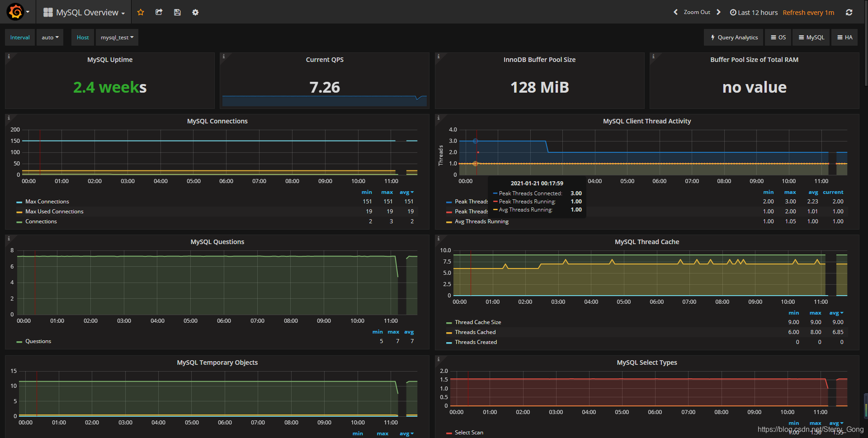The height and width of the screenshot is (438, 868).
Task: Click the Zoom Out button
Action: tap(697, 12)
